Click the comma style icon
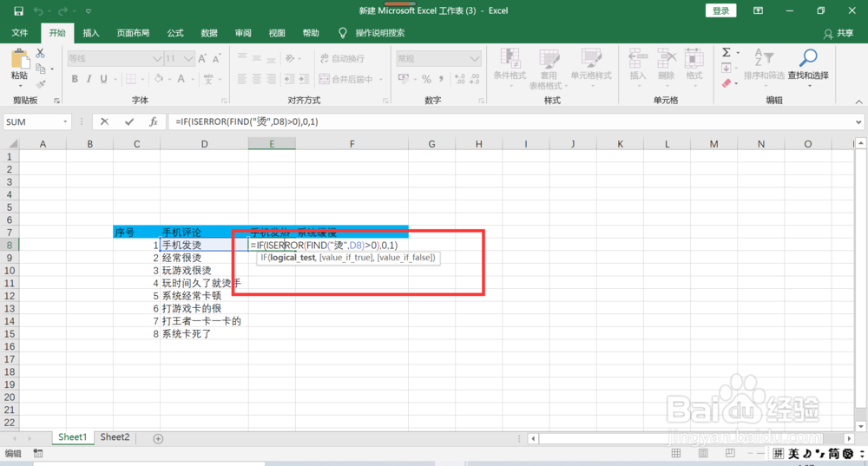 click(x=441, y=79)
